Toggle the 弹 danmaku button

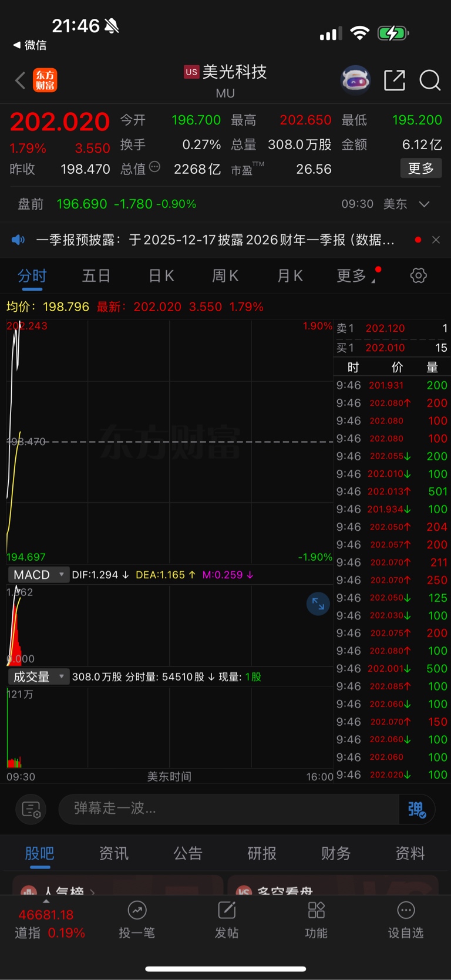(x=416, y=809)
